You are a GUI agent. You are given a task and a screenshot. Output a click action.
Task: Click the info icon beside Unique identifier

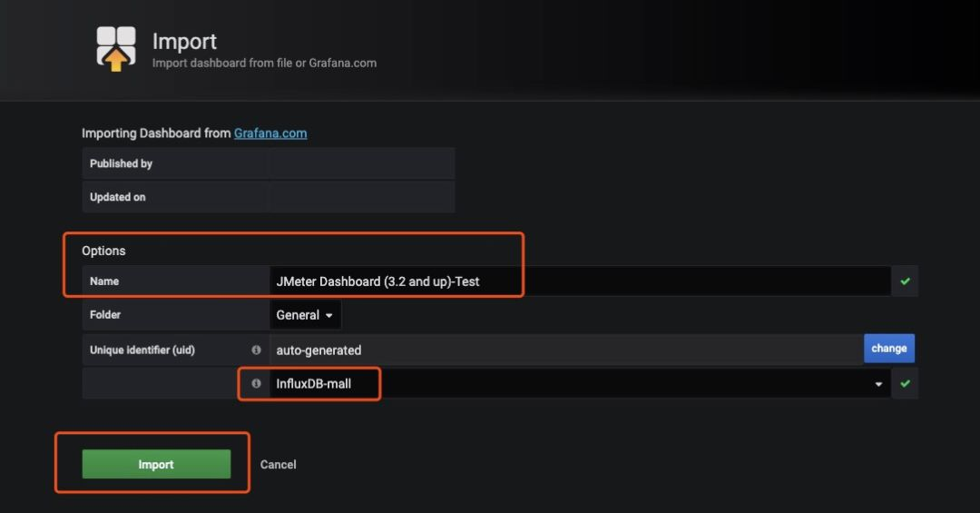coord(256,350)
